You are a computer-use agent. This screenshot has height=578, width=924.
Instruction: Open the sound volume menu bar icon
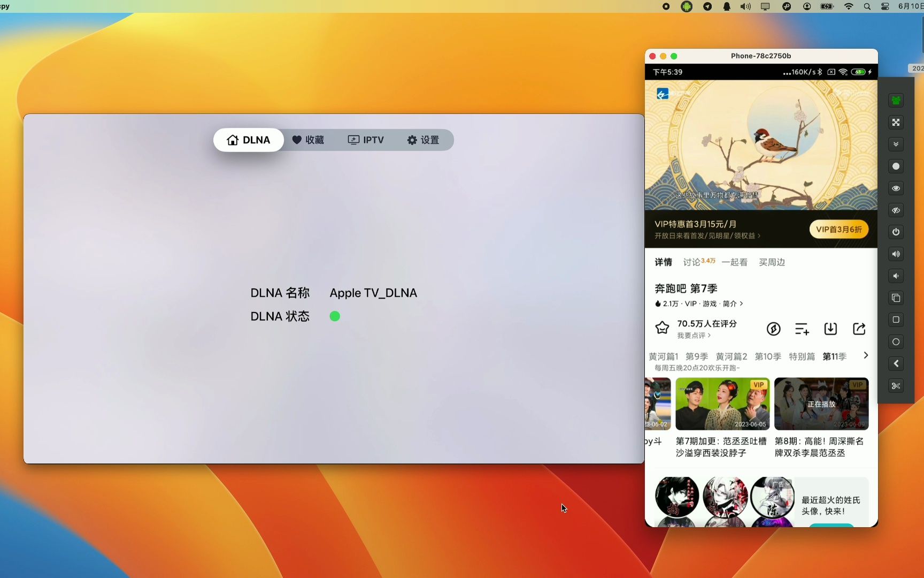point(745,6)
